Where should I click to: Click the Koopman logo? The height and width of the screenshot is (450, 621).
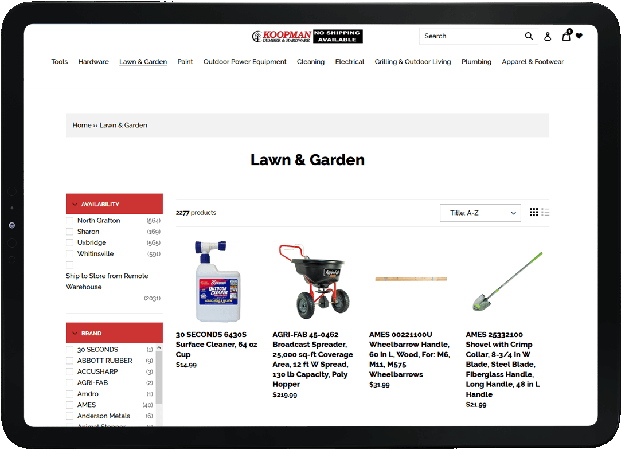(x=281, y=36)
